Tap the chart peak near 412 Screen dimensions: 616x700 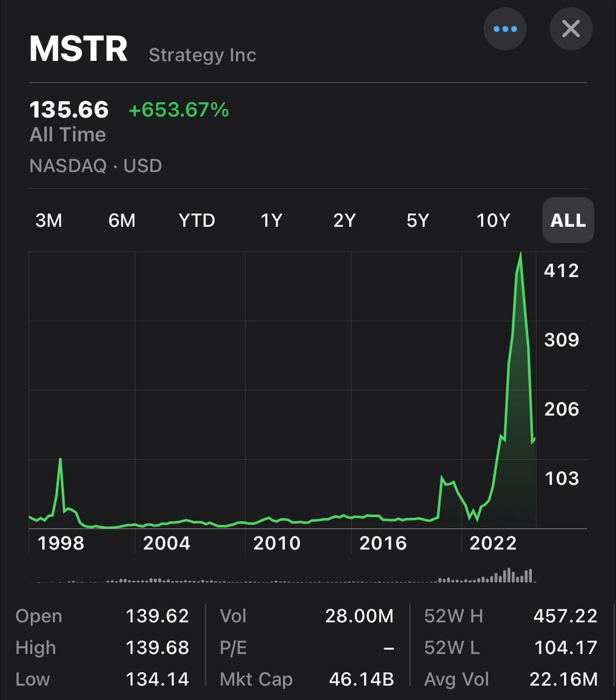click(x=520, y=254)
